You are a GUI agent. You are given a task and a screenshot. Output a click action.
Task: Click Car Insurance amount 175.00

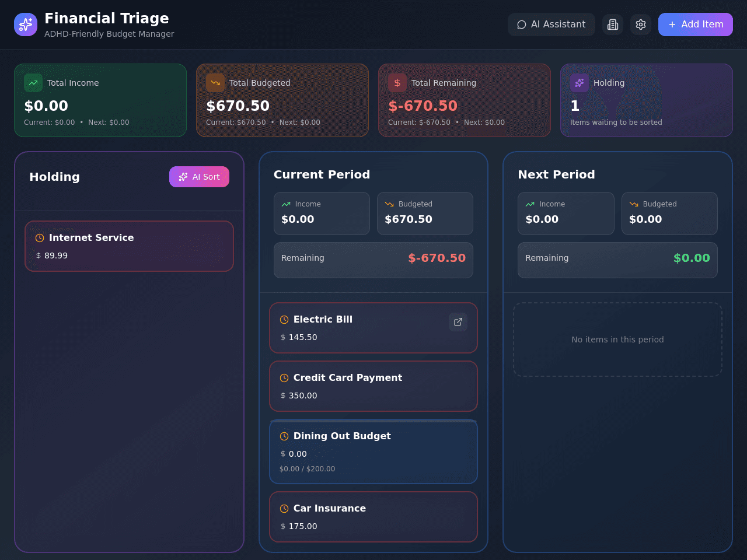pyautogui.click(x=303, y=526)
